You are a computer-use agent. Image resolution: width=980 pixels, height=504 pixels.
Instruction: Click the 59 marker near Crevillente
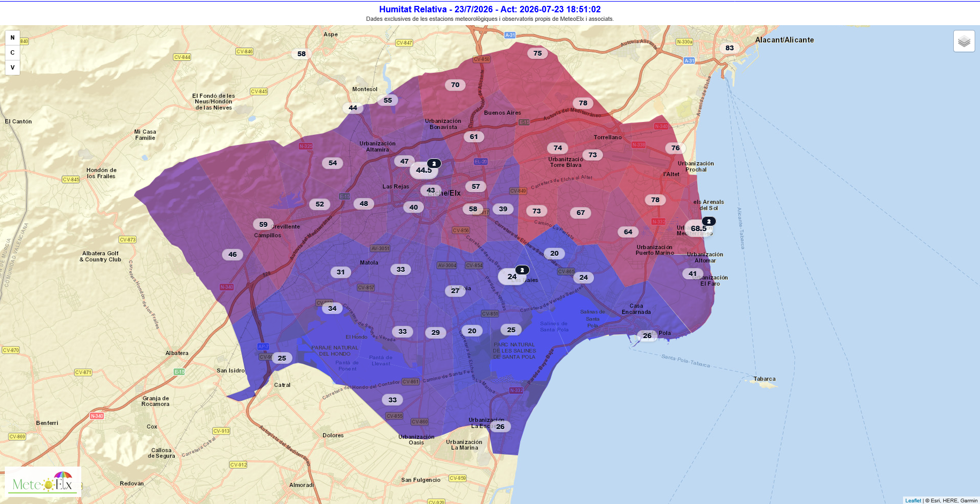(264, 224)
